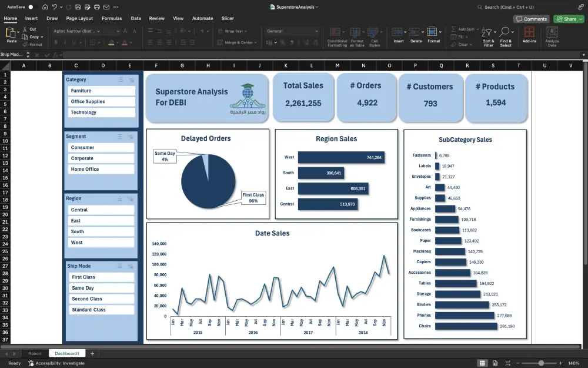The height and width of the screenshot is (368, 588).
Task: Open the font name dropdown
Action: 99,31
